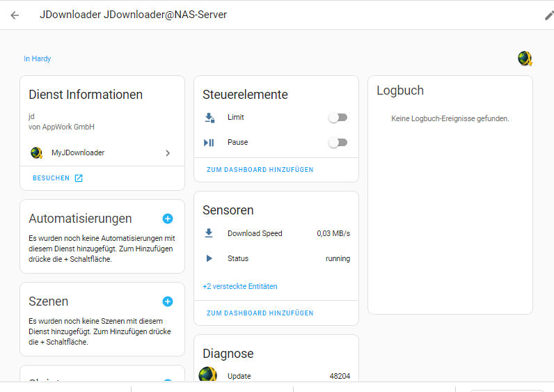Click the 'von AppWork GmbH' text

[61, 127]
